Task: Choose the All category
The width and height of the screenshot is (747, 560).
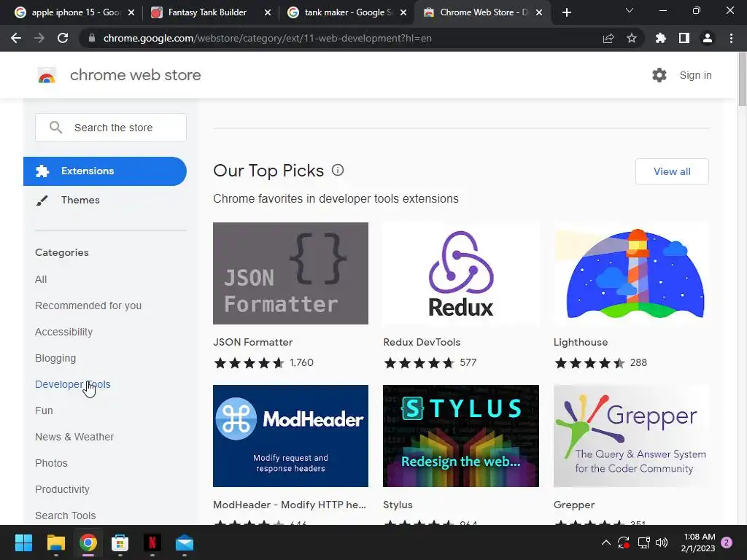Action: coord(41,279)
